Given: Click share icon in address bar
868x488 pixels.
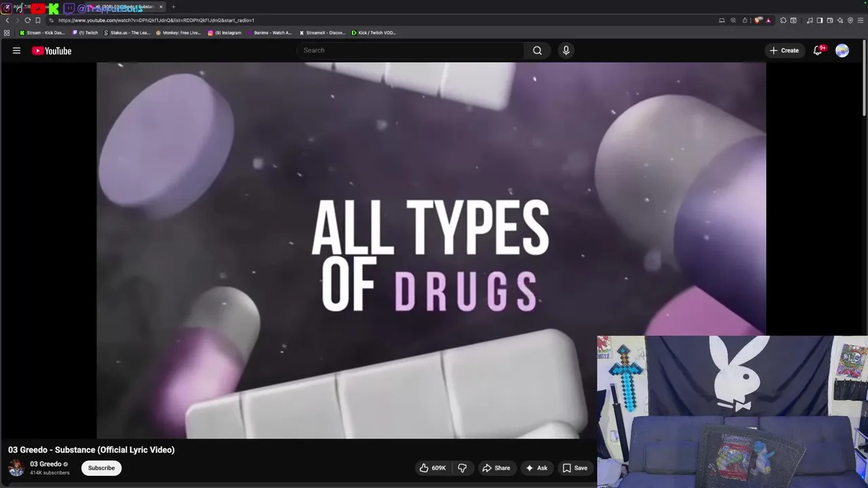Looking at the screenshot, I should click(745, 20).
